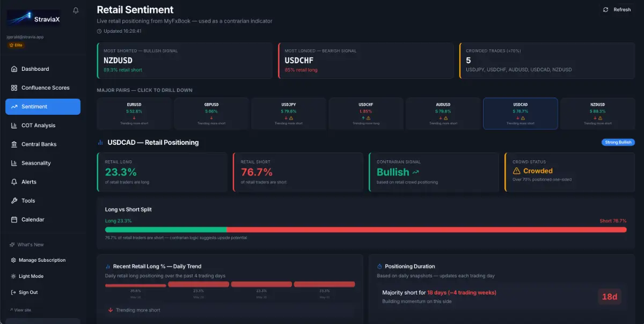644x324 pixels.
Task: Click the Manage Subscription gear icon
Action: (x=13, y=260)
